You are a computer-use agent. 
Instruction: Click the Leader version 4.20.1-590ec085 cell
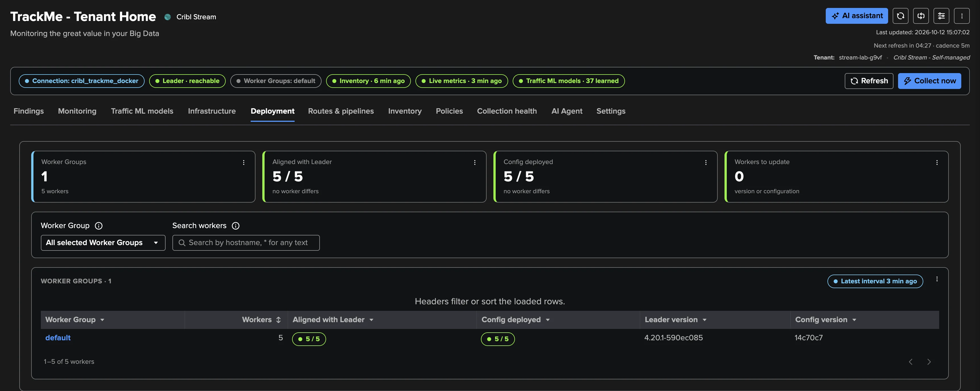(673, 338)
